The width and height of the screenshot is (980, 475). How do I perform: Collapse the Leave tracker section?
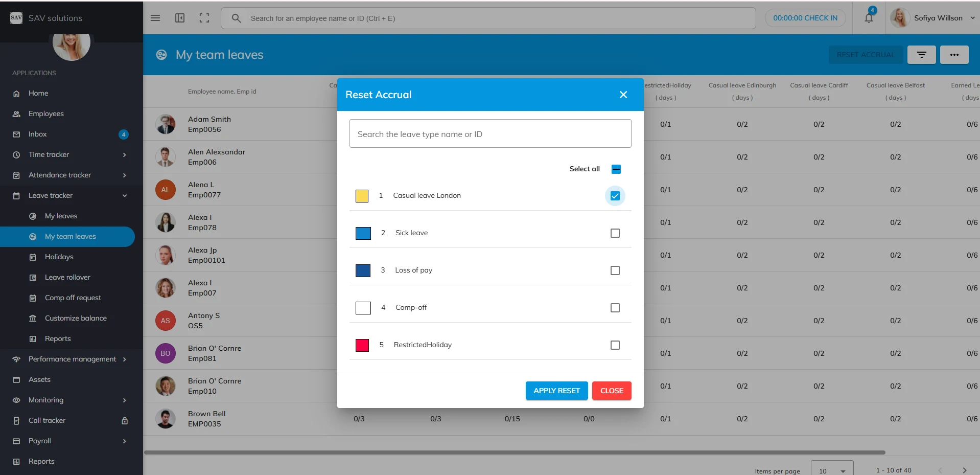point(124,195)
